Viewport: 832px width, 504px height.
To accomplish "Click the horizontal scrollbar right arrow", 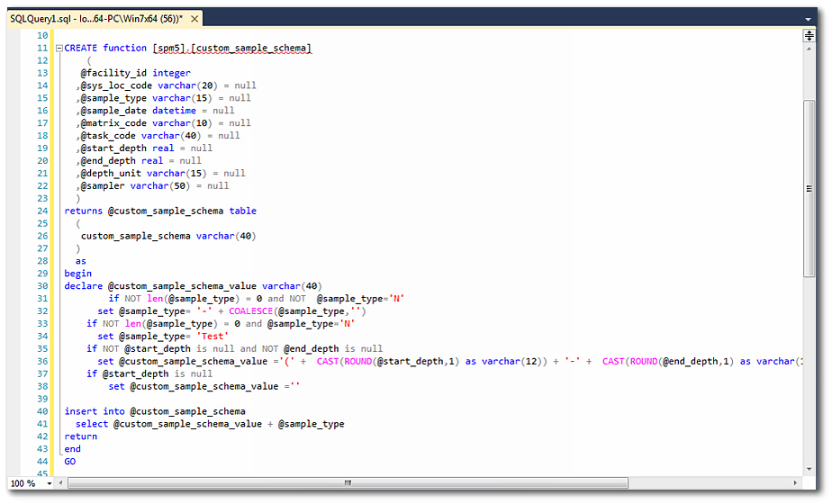I will (x=795, y=483).
